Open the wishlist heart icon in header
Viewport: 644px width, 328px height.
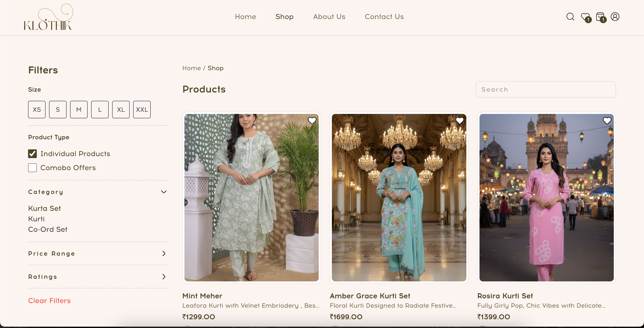585,17
